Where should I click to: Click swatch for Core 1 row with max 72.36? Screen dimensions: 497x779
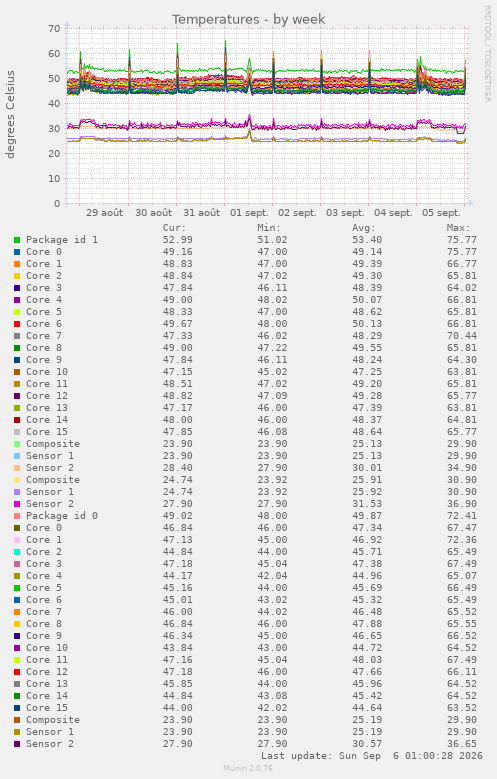point(17,540)
